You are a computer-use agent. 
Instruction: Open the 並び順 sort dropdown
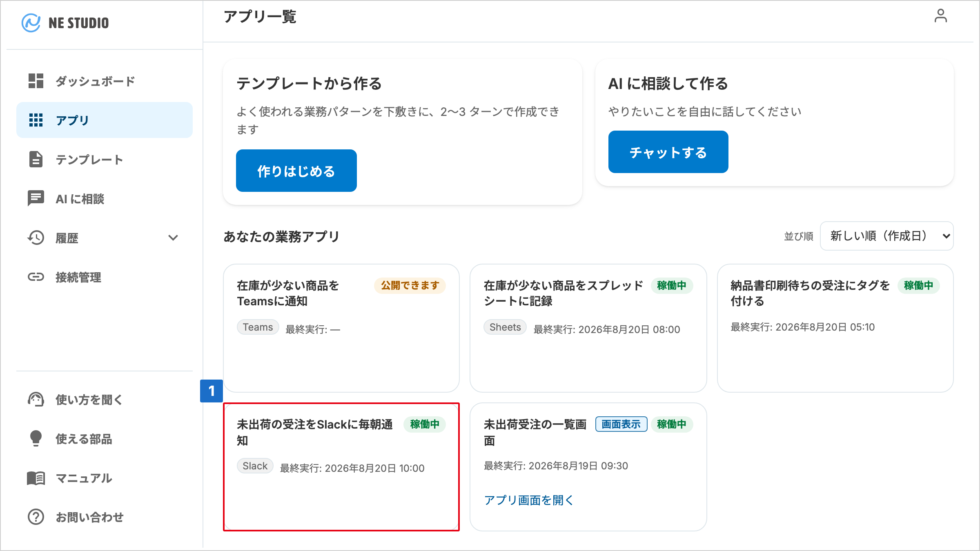tap(887, 236)
